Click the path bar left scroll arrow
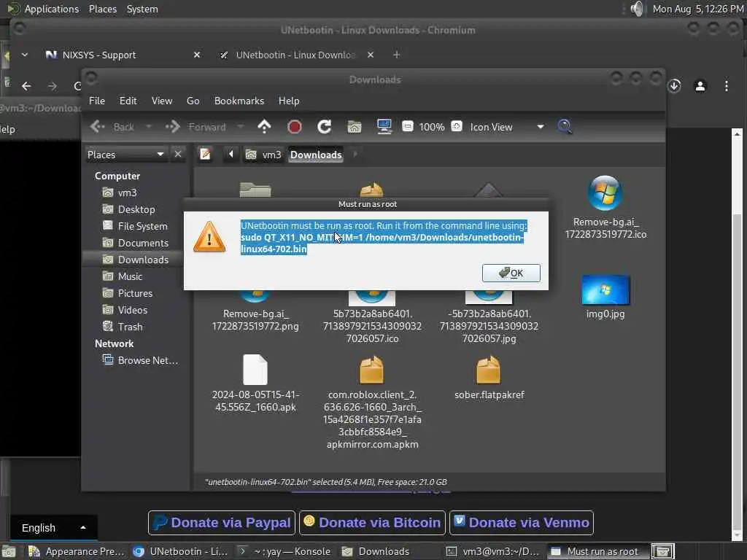 click(x=231, y=155)
